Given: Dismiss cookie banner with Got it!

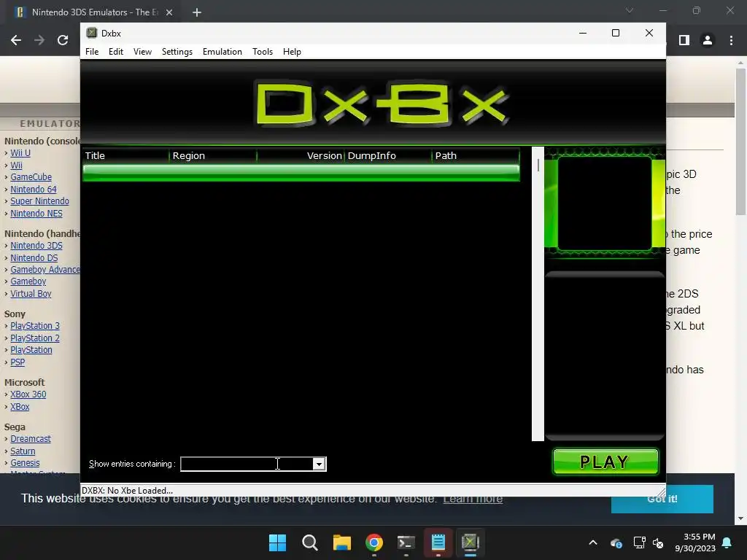Looking at the screenshot, I should (662, 499).
